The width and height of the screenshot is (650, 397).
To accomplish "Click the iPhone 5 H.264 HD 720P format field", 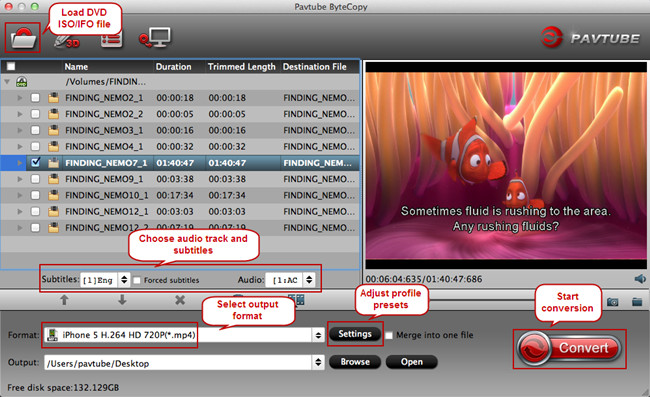I will pyautogui.click(x=178, y=335).
